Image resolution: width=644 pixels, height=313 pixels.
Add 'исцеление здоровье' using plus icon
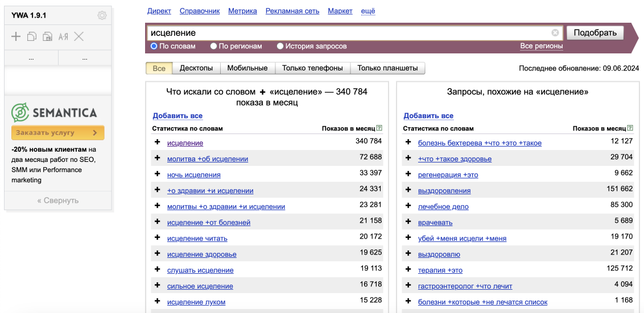pos(157,254)
